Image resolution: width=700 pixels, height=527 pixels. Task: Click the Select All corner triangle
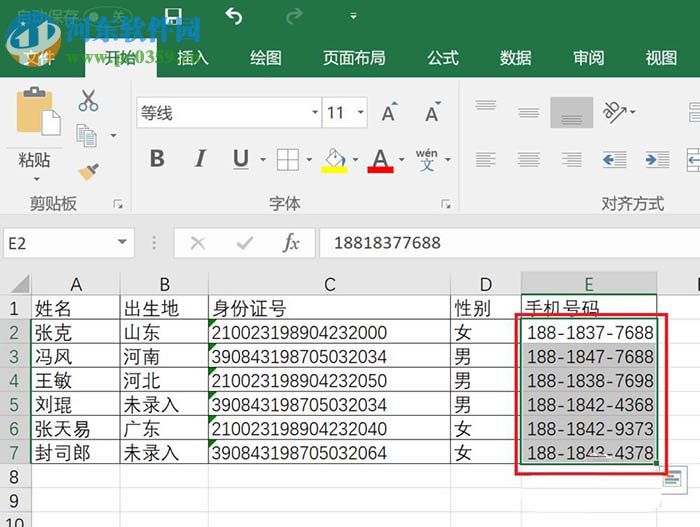(x=20, y=284)
